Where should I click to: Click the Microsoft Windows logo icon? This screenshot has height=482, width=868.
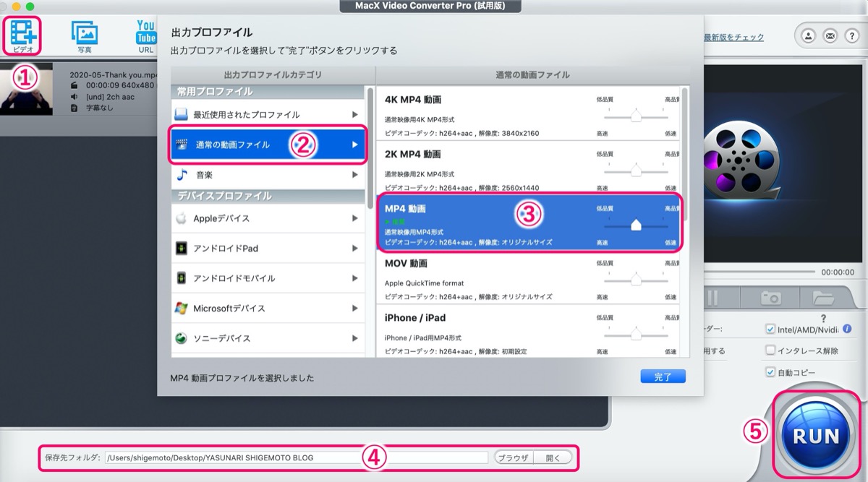pyautogui.click(x=181, y=308)
